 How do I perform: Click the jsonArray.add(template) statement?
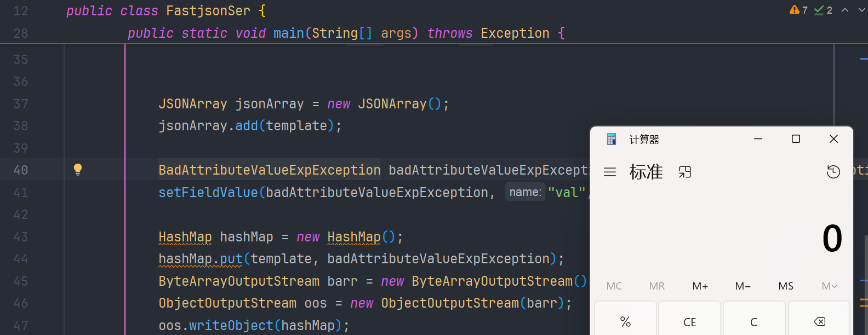250,126
